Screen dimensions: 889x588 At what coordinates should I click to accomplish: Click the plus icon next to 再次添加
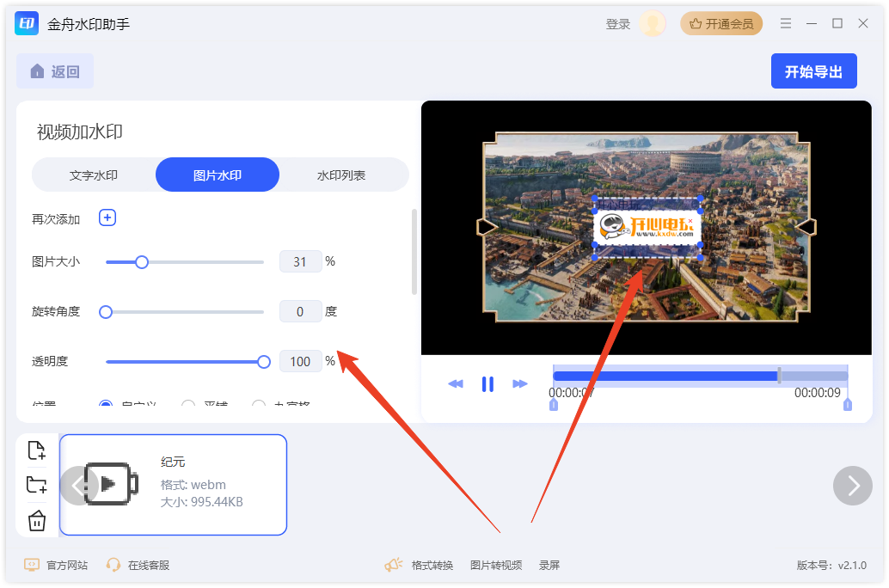(x=107, y=217)
